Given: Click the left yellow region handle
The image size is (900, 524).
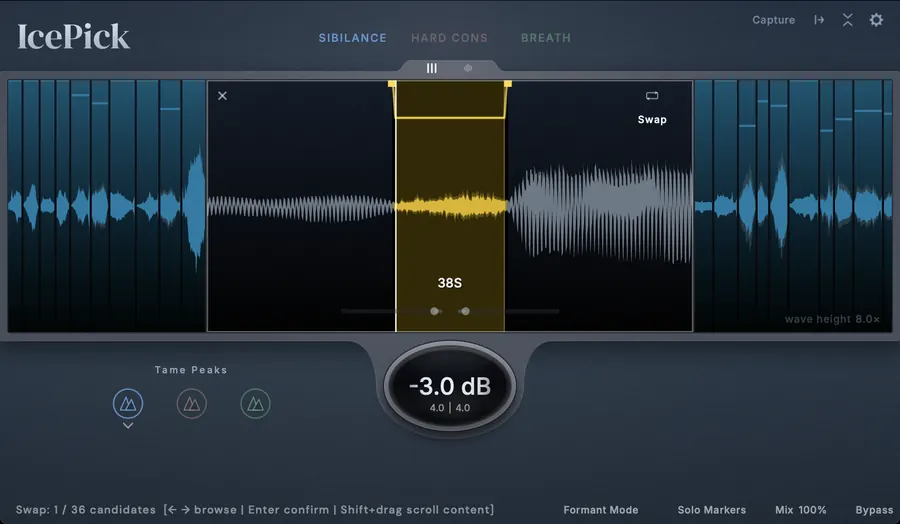Looking at the screenshot, I should click(x=392, y=84).
